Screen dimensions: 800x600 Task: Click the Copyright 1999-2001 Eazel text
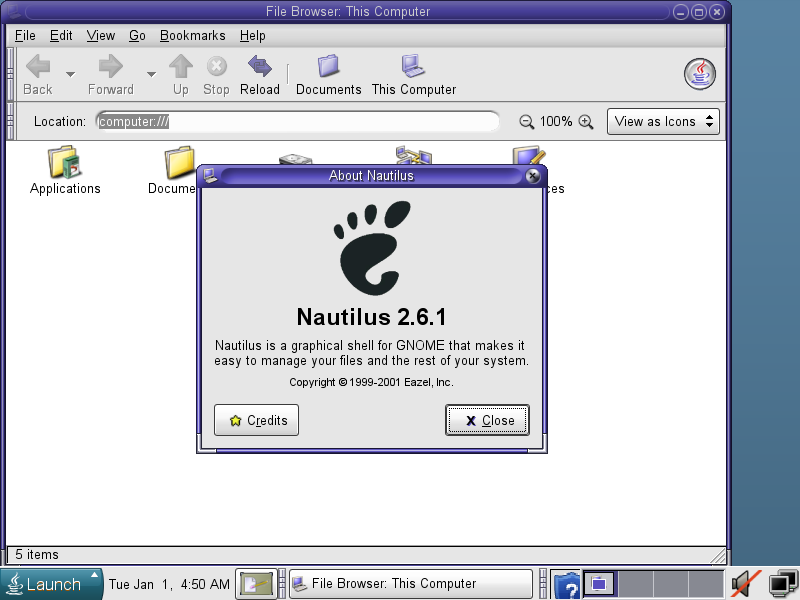(371, 382)
